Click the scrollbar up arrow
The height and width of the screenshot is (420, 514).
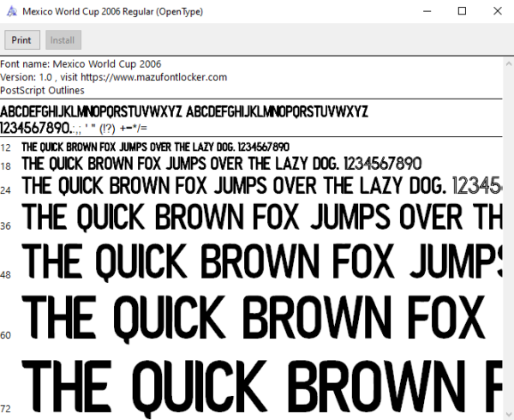(508, 63)
